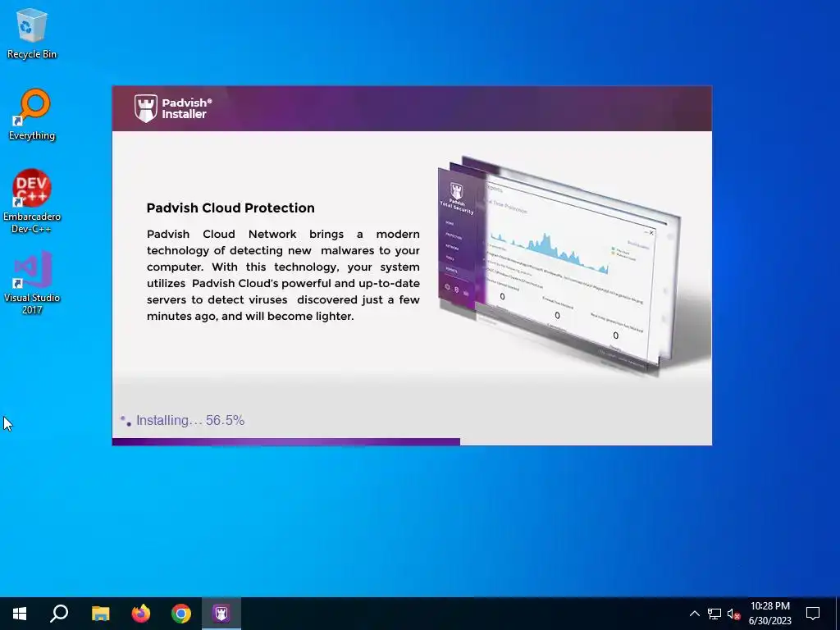Open the Recycle Bin desktop icon
Screen dimensions: 840x630
point(32,34)
